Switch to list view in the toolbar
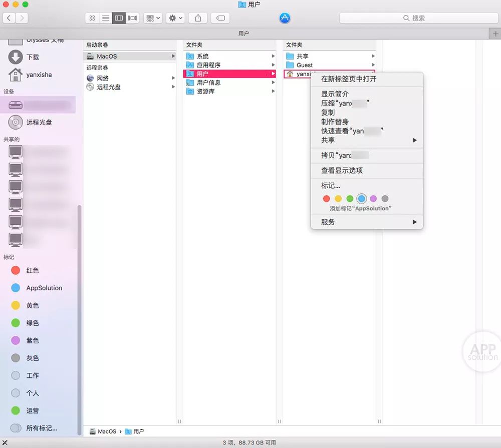The width and height of the screenshot is (501, 448). [x=105, y=18]
